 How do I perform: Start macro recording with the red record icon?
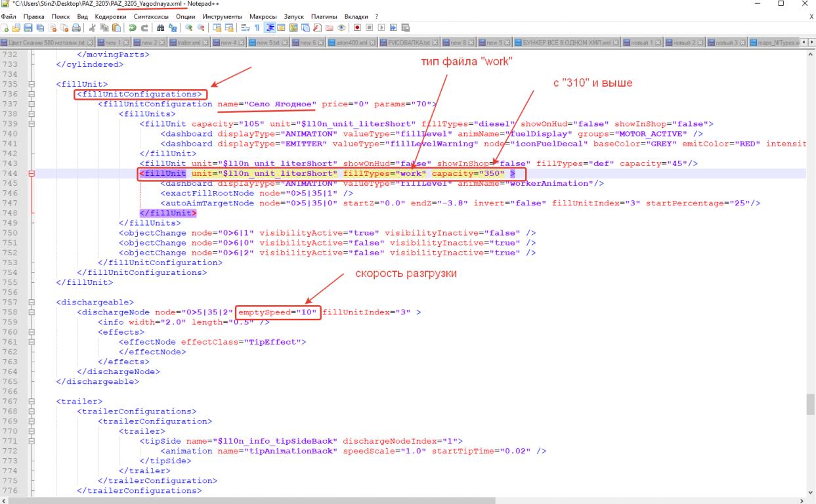point(356,28)
